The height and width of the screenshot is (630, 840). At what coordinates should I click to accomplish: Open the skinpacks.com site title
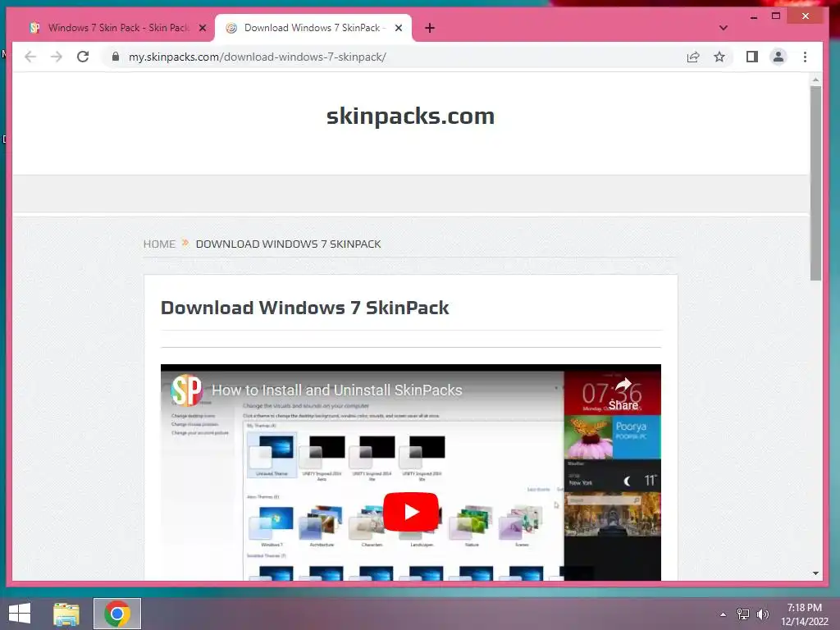[x=410, y=116]
